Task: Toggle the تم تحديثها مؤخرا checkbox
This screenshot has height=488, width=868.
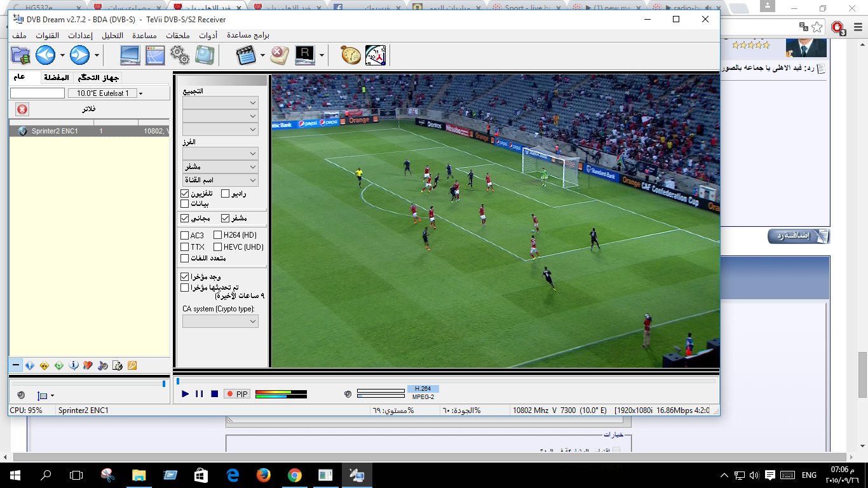Action: (185, 288)
